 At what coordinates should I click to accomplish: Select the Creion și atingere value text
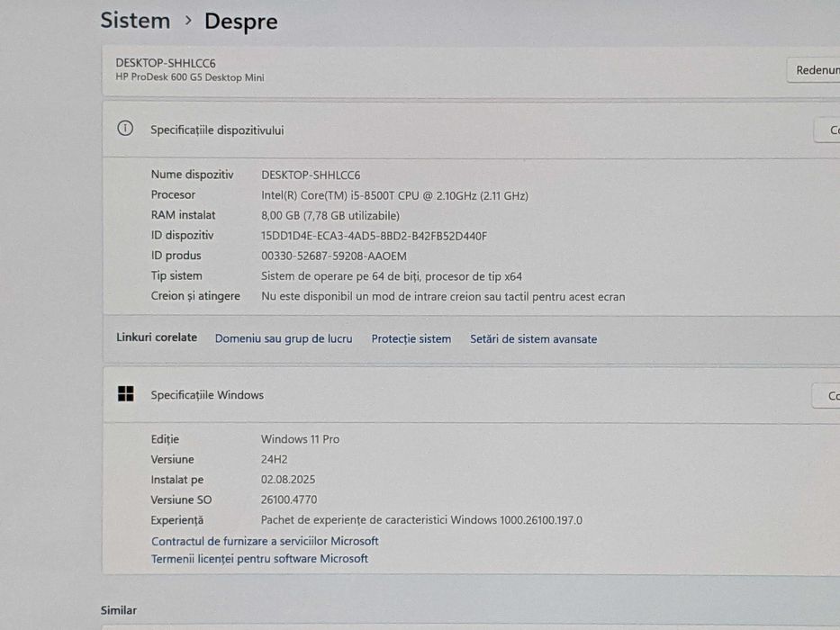(443, 297)
